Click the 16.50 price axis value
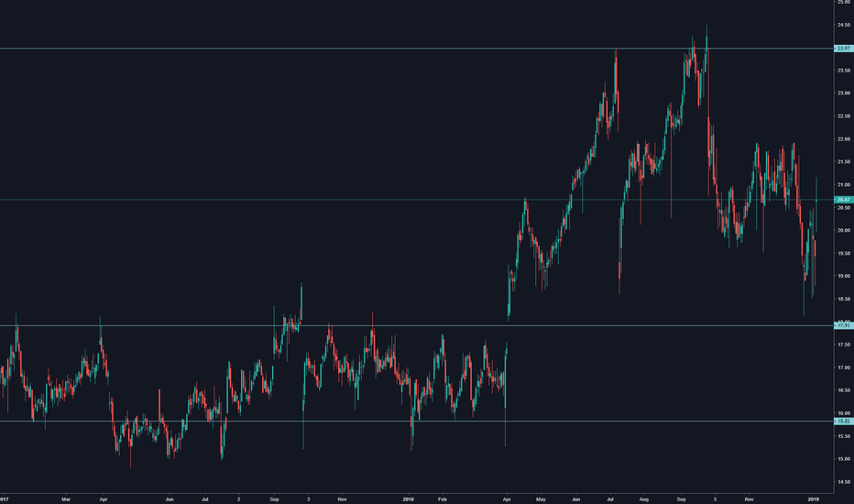 [x=844, y=390]
